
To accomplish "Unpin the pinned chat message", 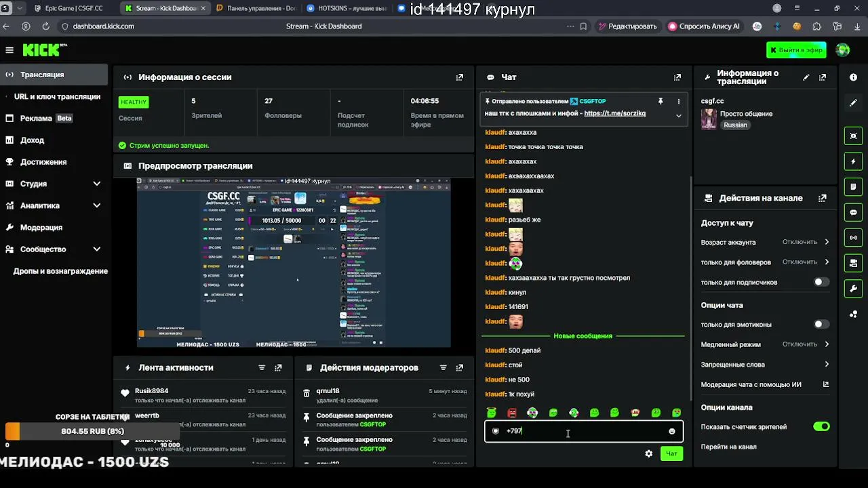I will point(660,102).
